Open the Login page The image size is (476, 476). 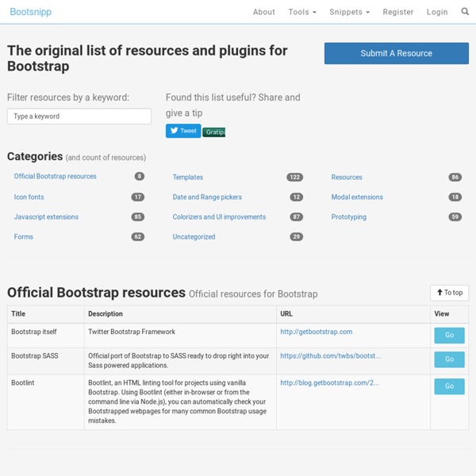pyautogui.click(x=437, y=12)
